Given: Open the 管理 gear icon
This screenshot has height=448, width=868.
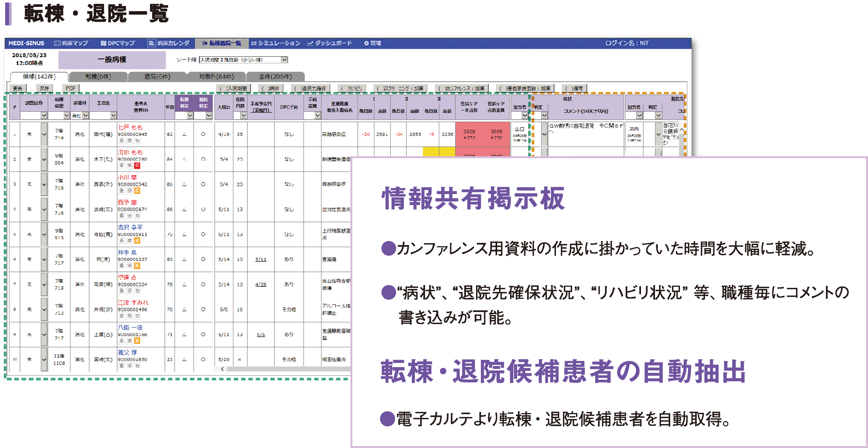Looking at the screenshot, I should [x=366, y=43].
